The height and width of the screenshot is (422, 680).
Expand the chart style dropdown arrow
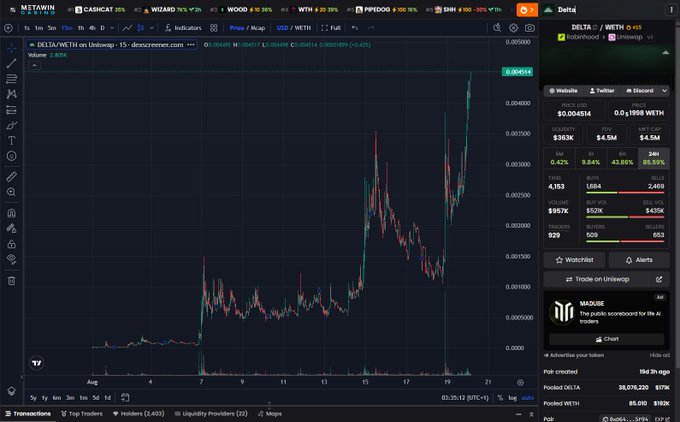(x=151, y=28)
